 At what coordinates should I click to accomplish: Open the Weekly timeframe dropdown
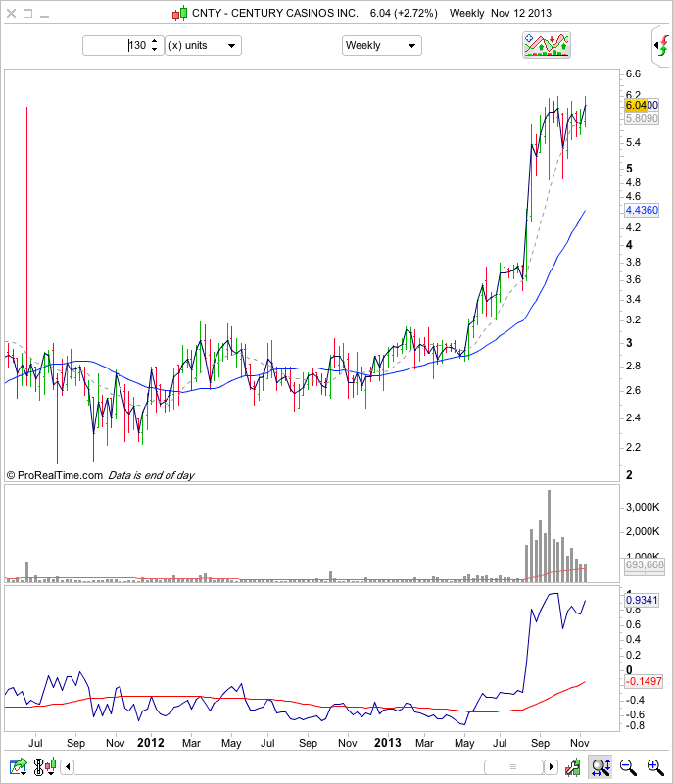pyautogui.click(x=382, y=45)
